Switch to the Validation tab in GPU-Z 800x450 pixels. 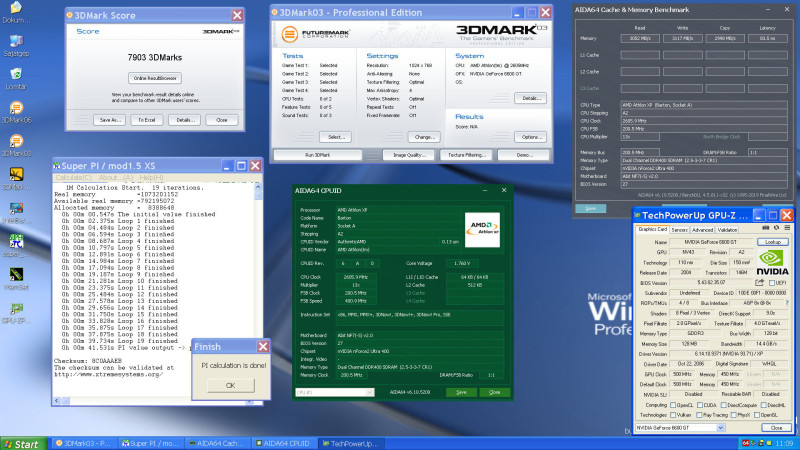(727, 230)
